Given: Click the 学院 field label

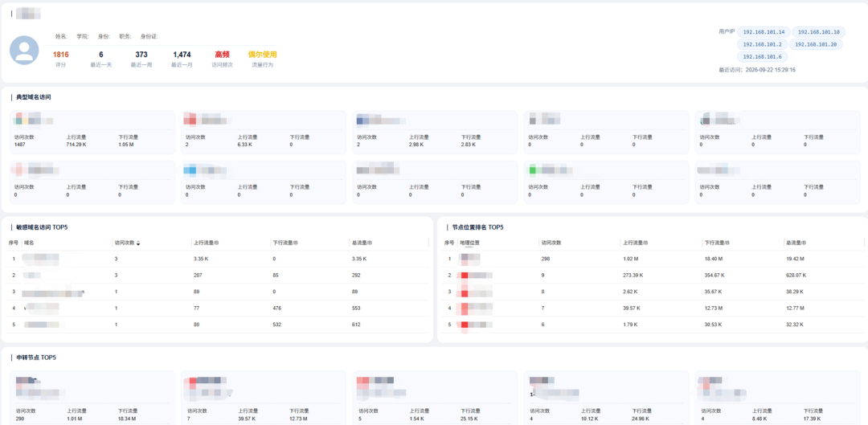Looking at the screenshot, I should pyautogui.click(x=83, y=36).
